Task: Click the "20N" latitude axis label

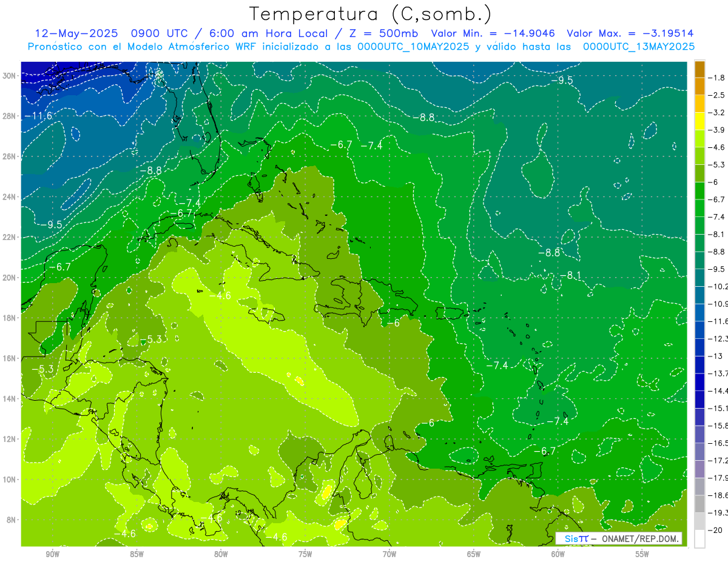Action: click(x=9, y=278)
